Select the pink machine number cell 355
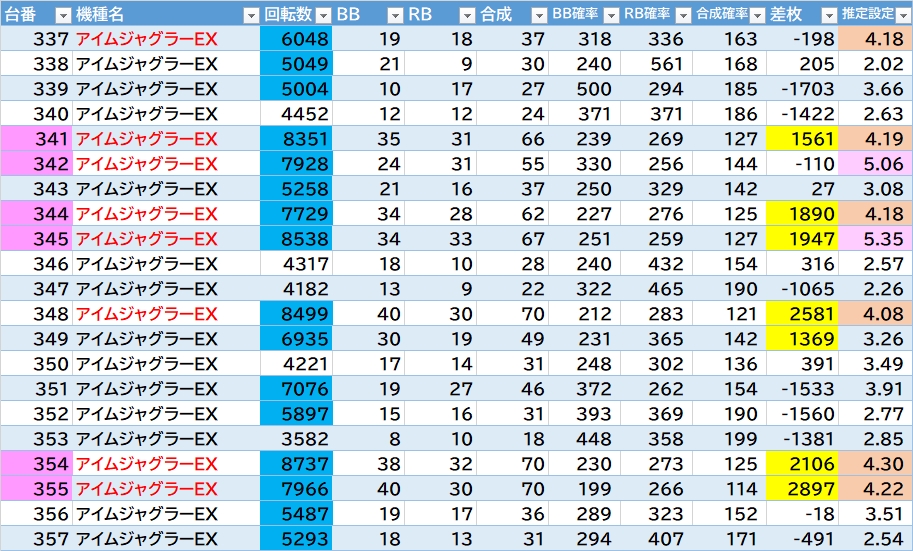 [x=37, y=489]
